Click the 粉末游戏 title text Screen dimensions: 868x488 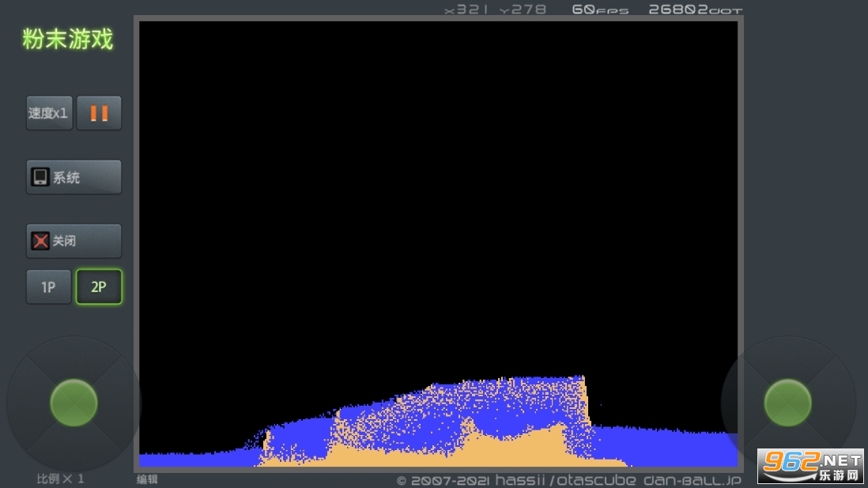click(67, 40)
